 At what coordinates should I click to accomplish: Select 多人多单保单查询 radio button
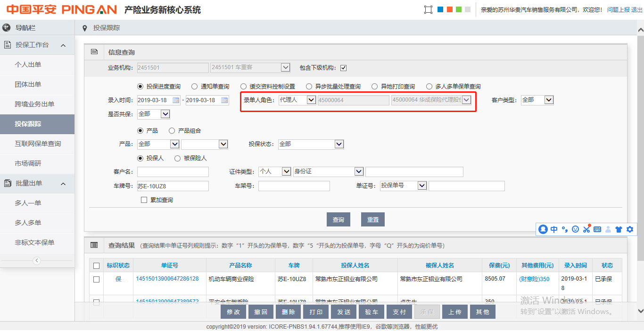(x=429, y=86)
